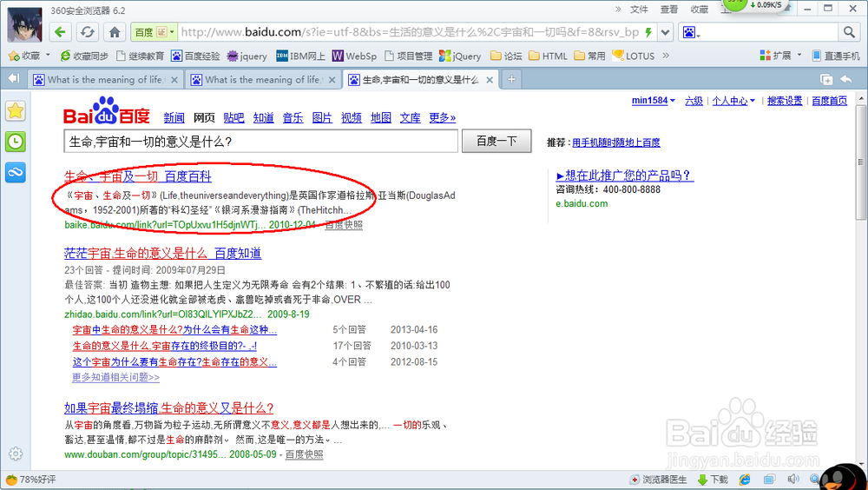The width and height of the screenshot is (868, 490).
Task: Open the 继续教育 bookmark
Action: click(140, 56)
